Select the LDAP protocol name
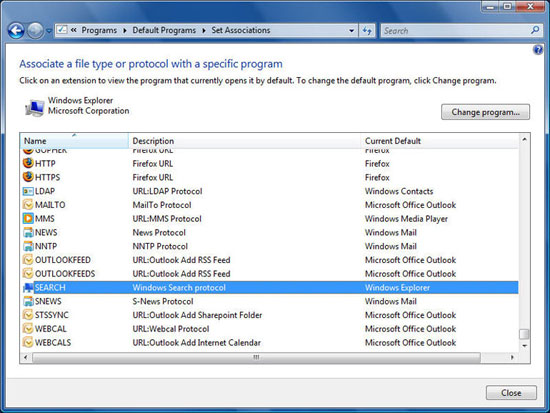 tap(45, 191)
